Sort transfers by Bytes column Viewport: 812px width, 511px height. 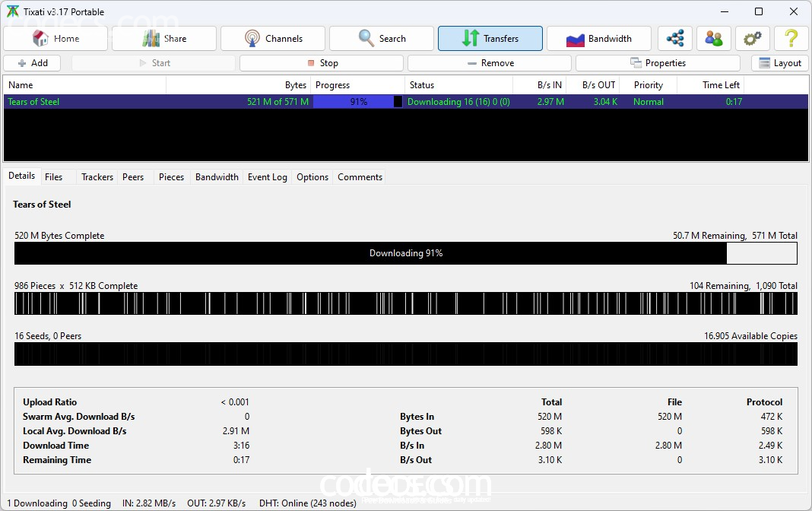(x=239, y=85)
